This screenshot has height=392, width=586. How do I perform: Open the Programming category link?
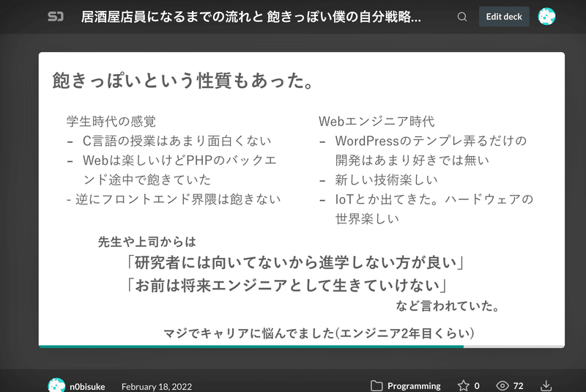coord(414,385)
